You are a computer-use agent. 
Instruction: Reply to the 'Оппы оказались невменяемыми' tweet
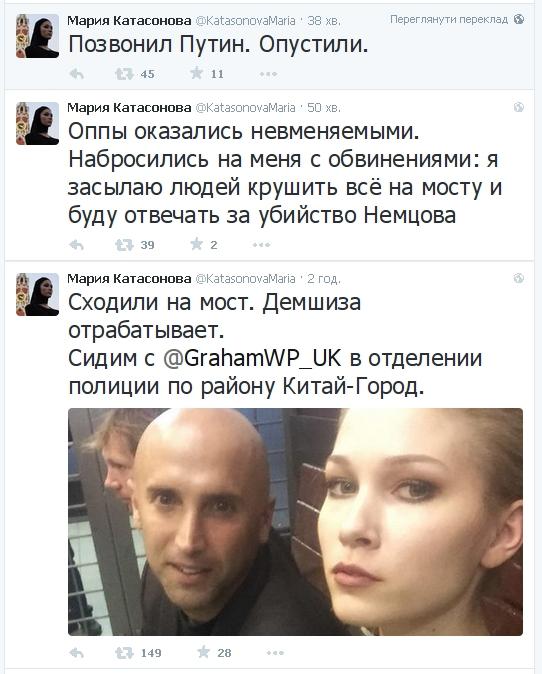click(77, 245)
